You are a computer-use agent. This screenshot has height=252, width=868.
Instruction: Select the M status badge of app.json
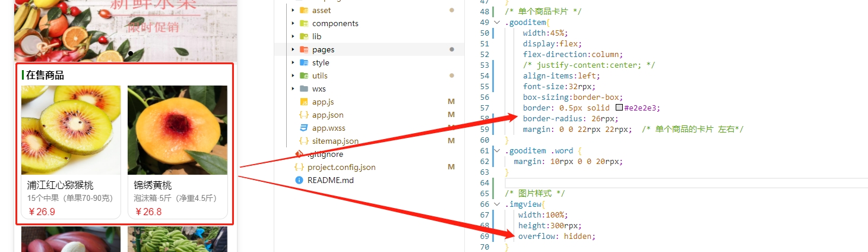[x=451, y=115]
